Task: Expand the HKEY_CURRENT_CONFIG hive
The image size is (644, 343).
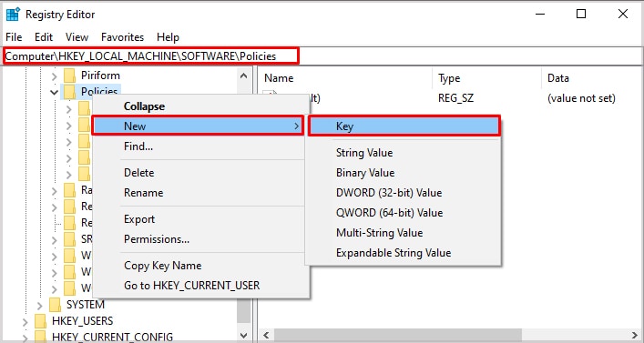Action: (x=26, y=338)
